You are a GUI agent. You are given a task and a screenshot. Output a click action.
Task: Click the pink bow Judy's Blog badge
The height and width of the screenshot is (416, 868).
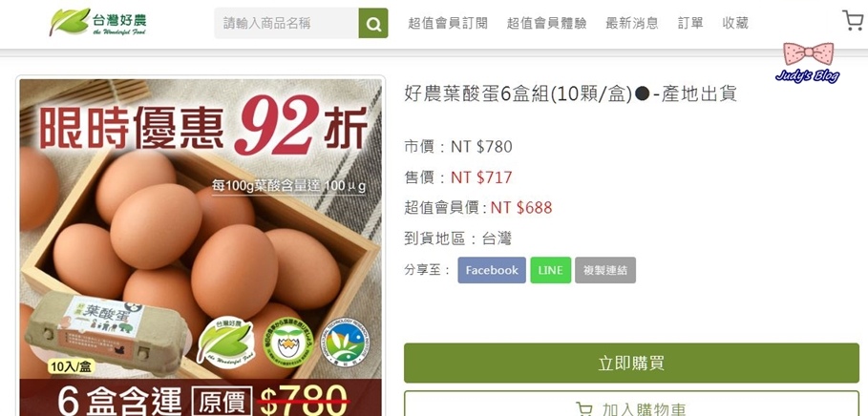(808, 62)
